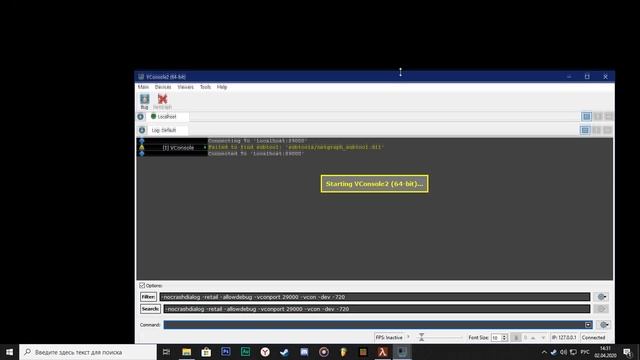Toggle the Filter button
Image resolution: width=640 pixels, height=360 pixels.
148,297
